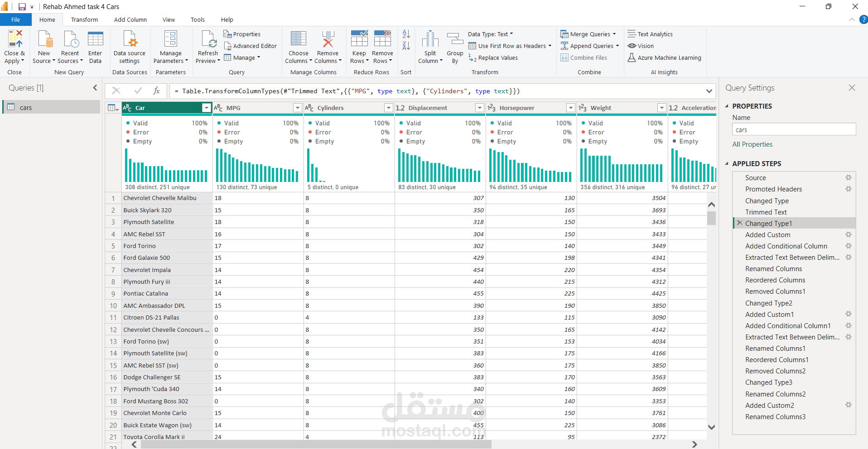Click the formula bar text
Screen dimensions: 868x449
tap(347, 91)
